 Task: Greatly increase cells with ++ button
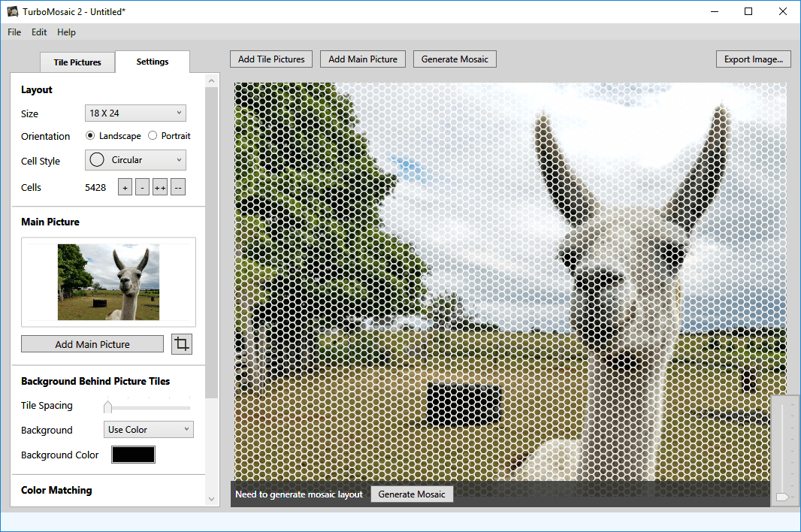point(160,188)
